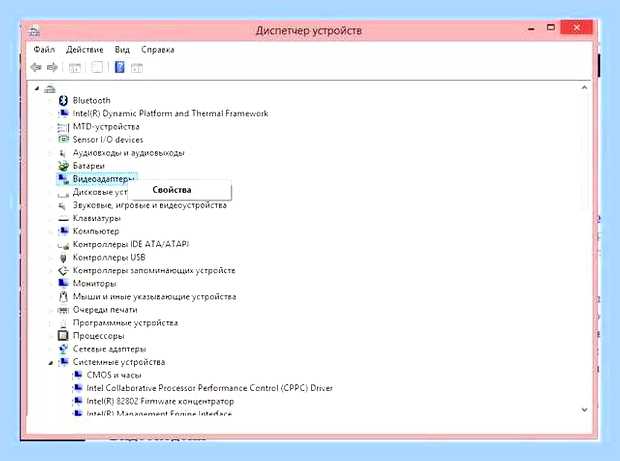Click the Аудиовходы и аудиовыходы speaker icon
Viewport: 620px width, 461px height.
tap(62, 153)
